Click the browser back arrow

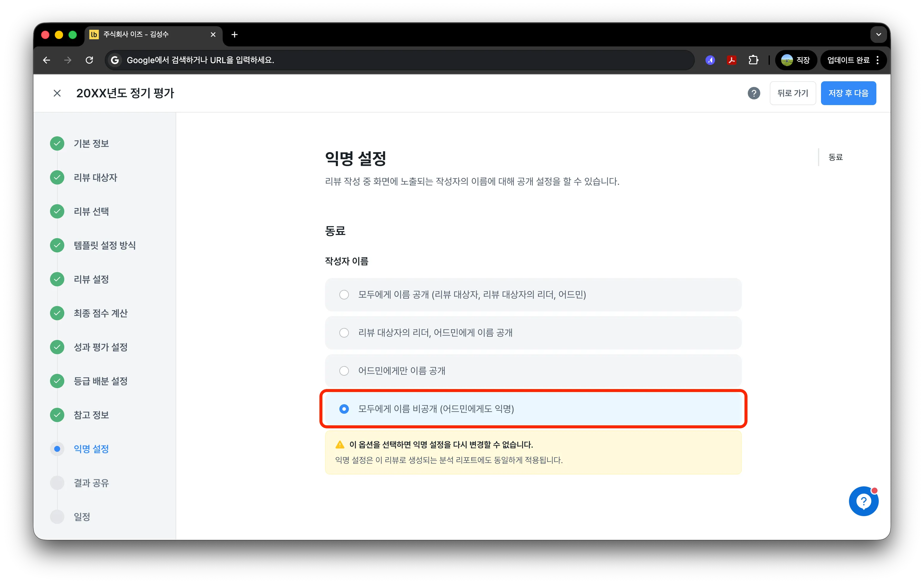[46, 60]
